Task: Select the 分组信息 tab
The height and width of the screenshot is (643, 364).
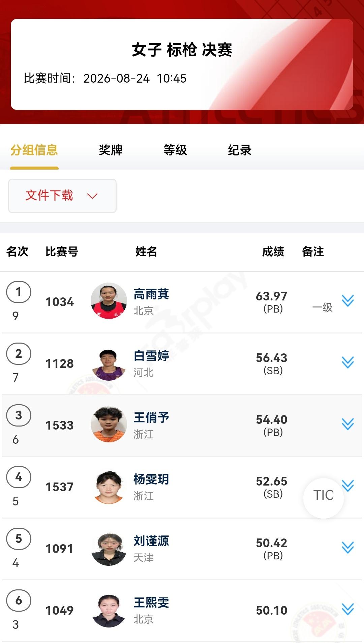Action: tap(34, 150)
